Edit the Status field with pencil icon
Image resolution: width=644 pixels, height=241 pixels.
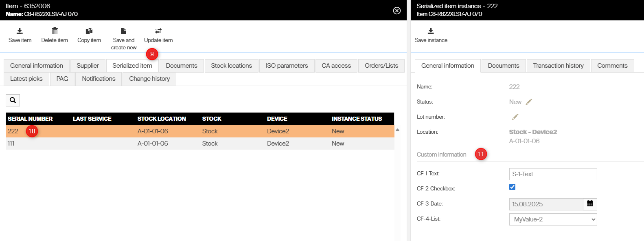[x=529, y=102]
